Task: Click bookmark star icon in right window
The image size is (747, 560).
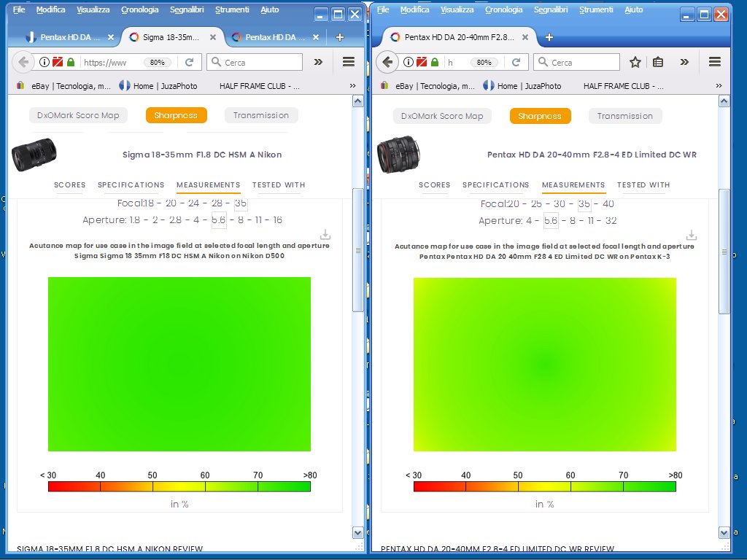Action: [x=635, y=62]
